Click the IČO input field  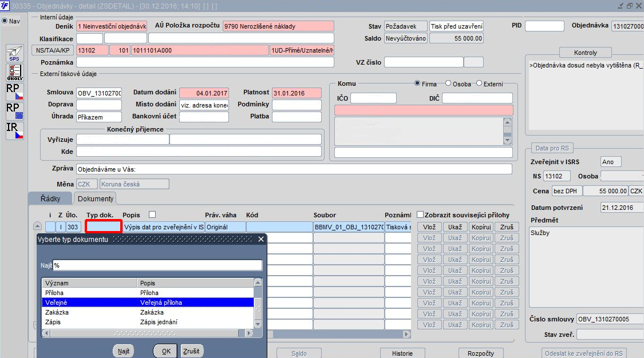pos(373,98)
